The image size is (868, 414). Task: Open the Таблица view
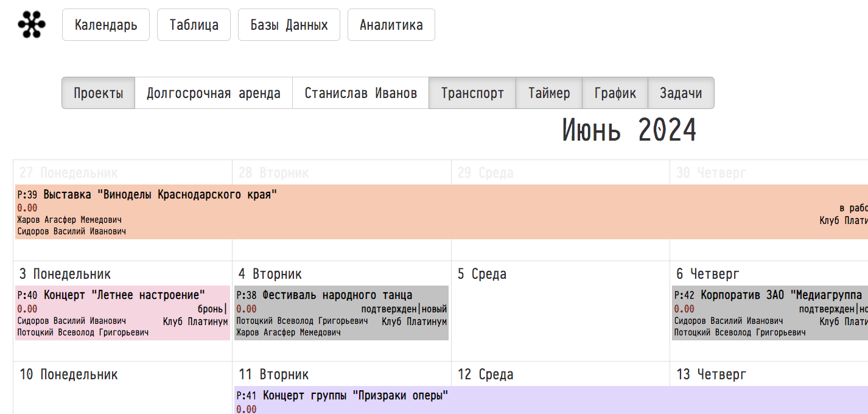[194, 25]
